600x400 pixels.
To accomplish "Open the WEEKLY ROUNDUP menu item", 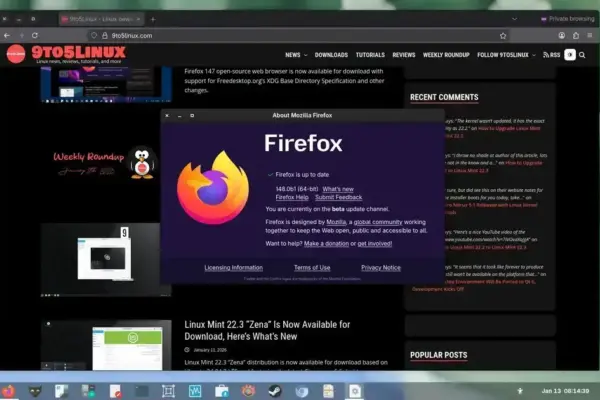I will tap(446, 55).
